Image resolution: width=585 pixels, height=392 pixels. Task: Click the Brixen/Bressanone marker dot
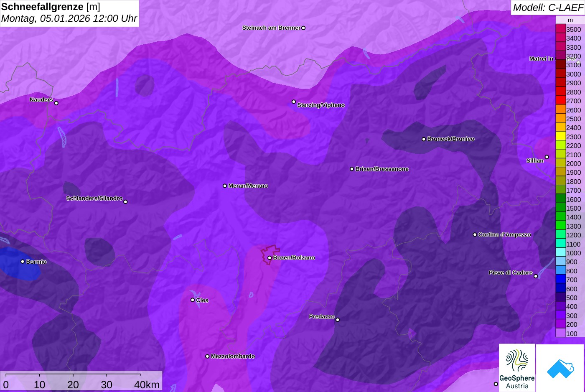point(352,169)
